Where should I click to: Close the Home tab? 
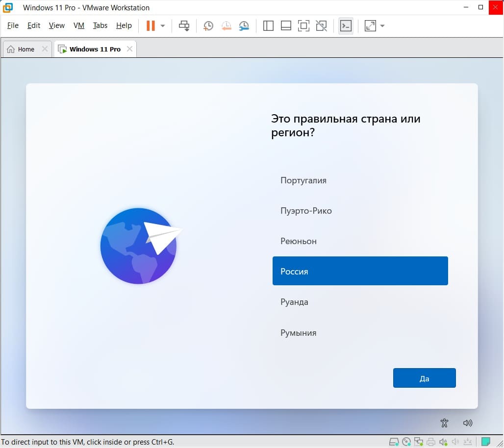pyautogui.click(x=45, y=49)
